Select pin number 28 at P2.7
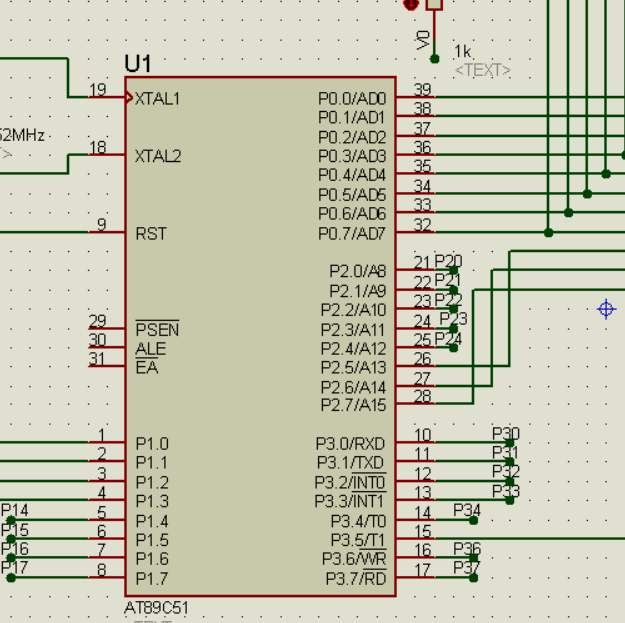 (x=423, y=397)
